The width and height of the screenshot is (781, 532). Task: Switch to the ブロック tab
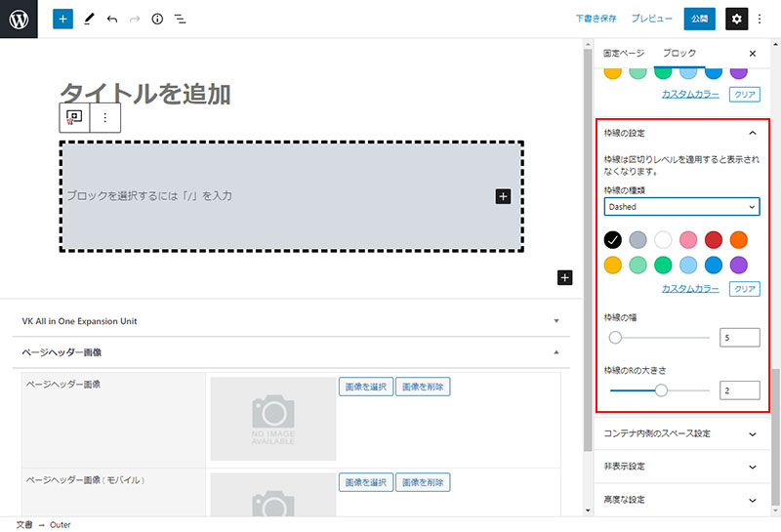(679, 53)
